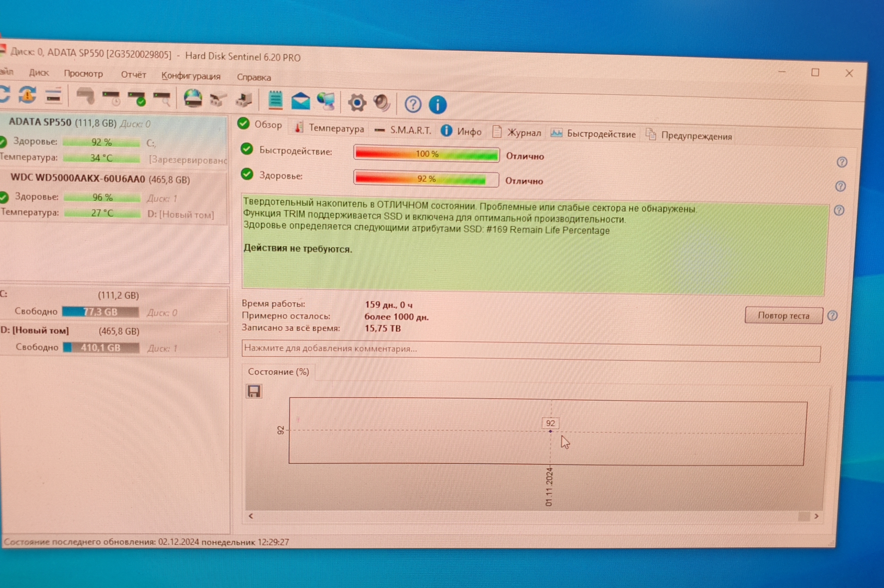The image size is (884, 588).
Task: Click the refresh-with-warning toolbar icon
Action: (27, 95)
